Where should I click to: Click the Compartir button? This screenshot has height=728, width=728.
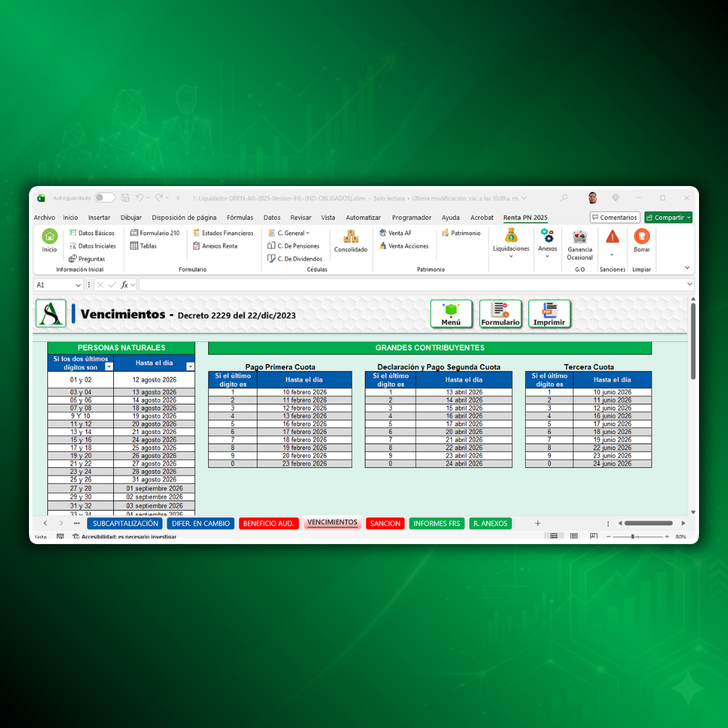tap(667, 218)
